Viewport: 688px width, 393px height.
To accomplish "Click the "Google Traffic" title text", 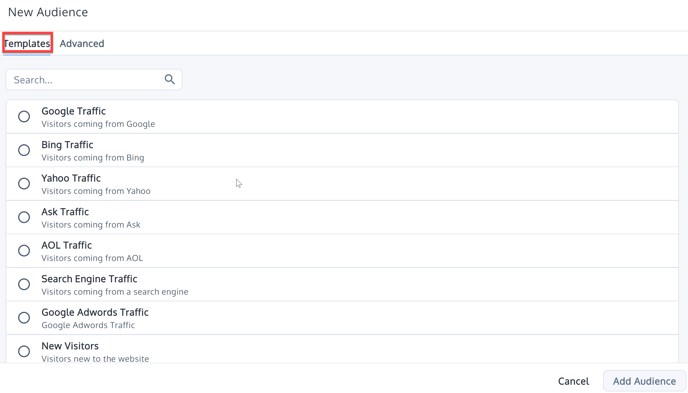I will pyautogui.click(x=74, y=111).
